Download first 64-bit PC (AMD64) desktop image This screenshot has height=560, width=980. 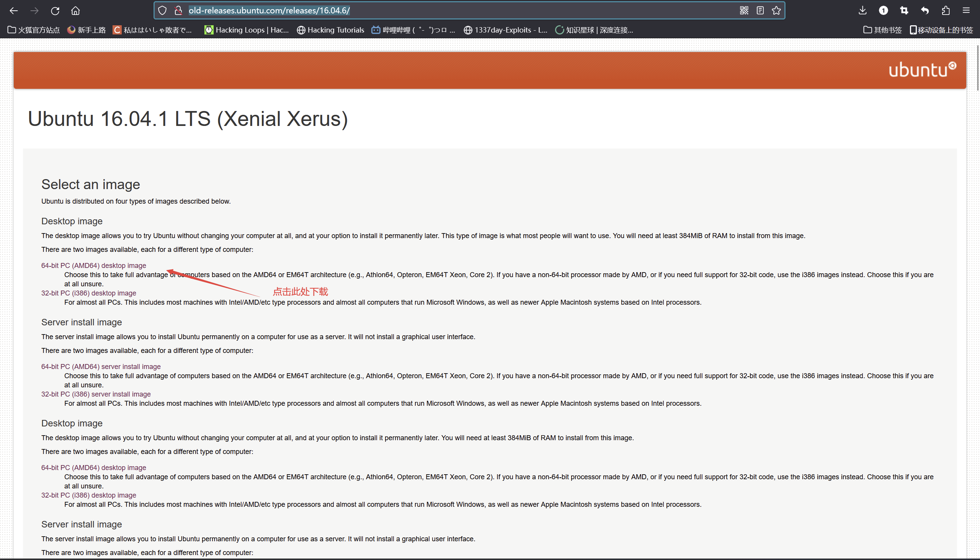coord(93,265)
